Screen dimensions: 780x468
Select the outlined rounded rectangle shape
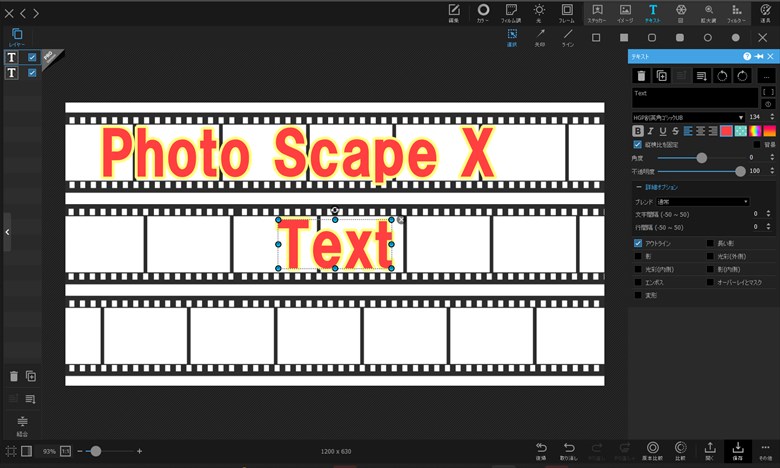(x=652, y=37)
